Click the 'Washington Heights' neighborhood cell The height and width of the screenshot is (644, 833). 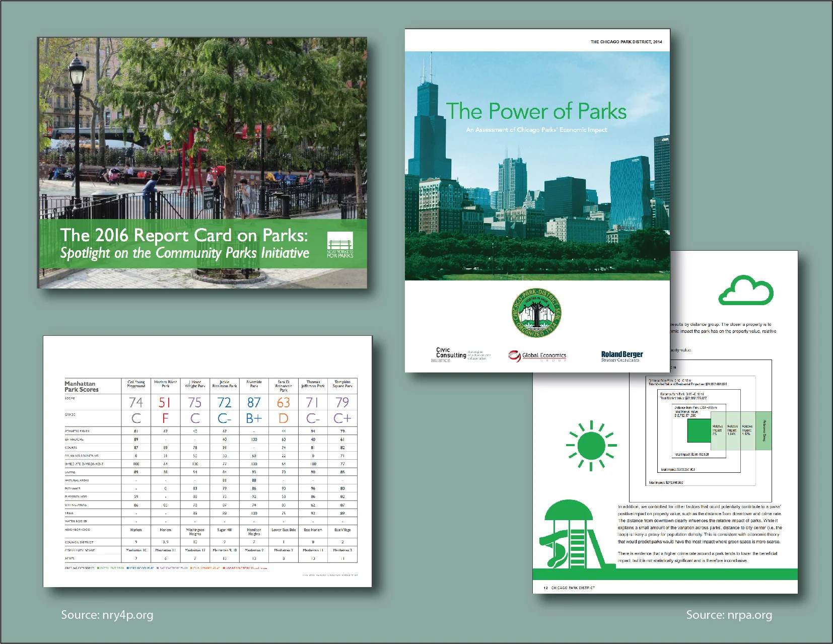(195, 532)
